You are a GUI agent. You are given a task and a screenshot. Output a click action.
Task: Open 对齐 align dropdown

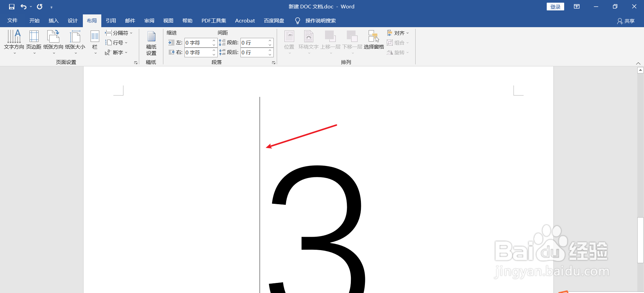coord(398,33)
